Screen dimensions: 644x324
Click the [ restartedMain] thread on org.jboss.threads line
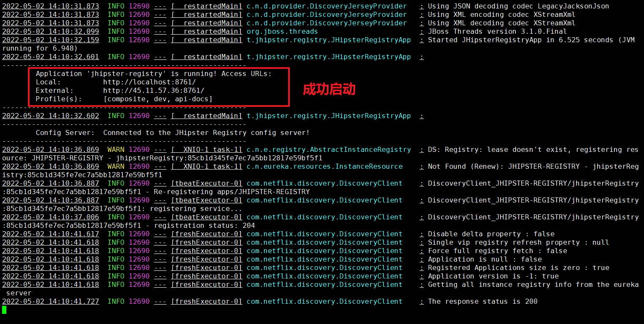pyautogui.click(x=207, y=31)
